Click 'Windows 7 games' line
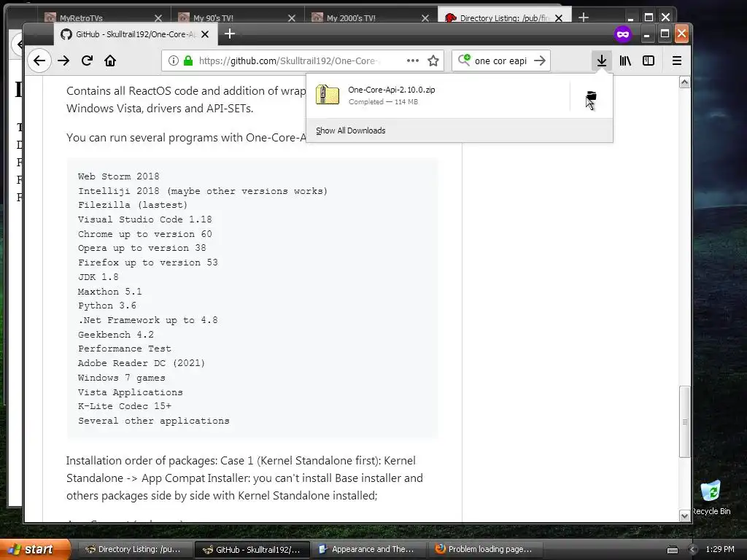 122,378
